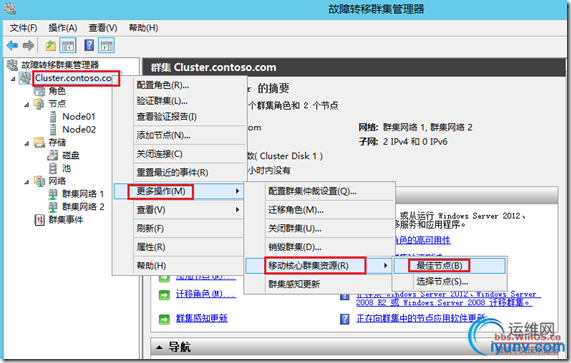Click the 存储 storage folder icon
Screen dimensions: 571x363
[39, 142]
